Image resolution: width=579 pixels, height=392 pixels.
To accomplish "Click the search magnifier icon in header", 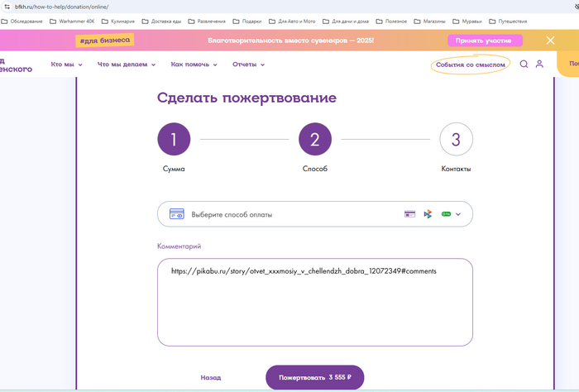I will pyautogui.click(x=524, y=64).
